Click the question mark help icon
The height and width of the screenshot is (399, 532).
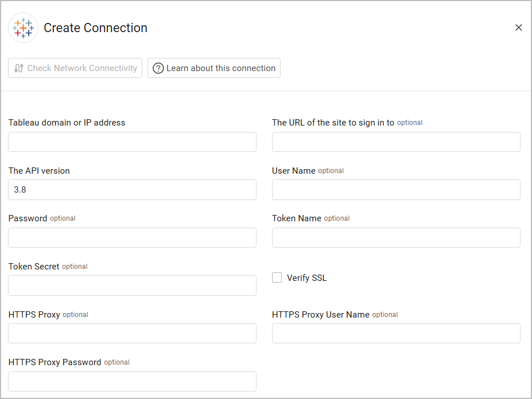(x=158, y=68)
